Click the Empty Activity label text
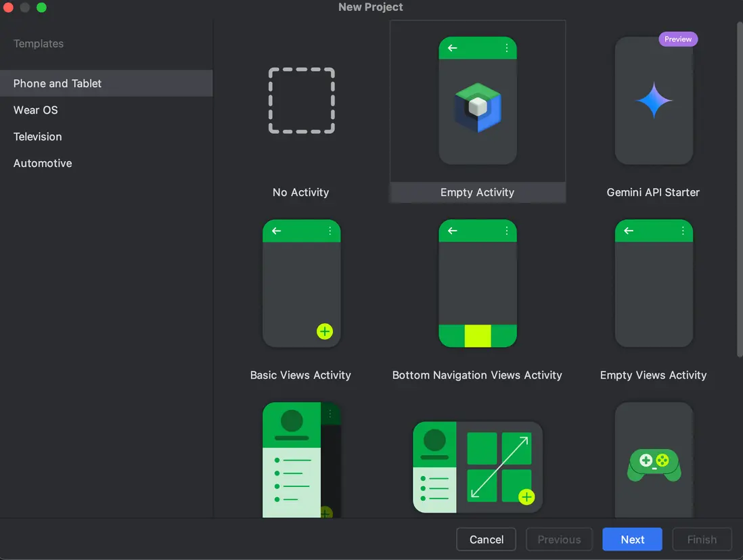Viewport: 743px width, 560px height. 477,192
